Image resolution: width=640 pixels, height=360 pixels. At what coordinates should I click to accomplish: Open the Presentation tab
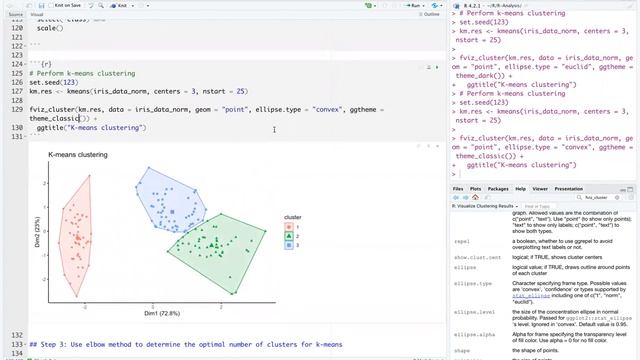point(569,189)
